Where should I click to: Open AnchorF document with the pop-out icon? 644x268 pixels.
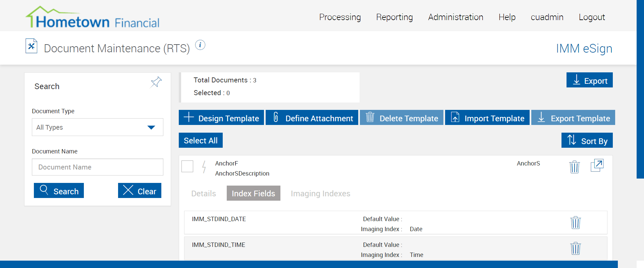coord(597,165)
